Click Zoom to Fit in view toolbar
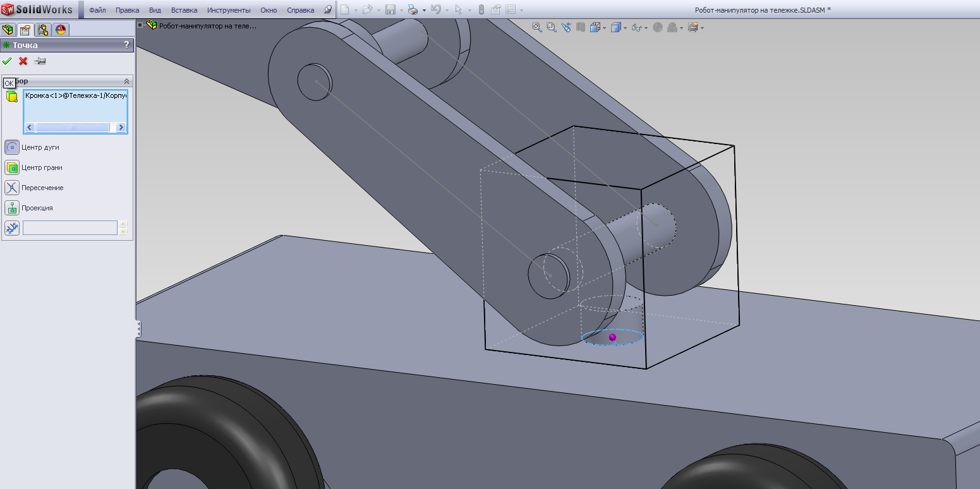The height and width of the screenshot is (489, 980). point(536,27)
